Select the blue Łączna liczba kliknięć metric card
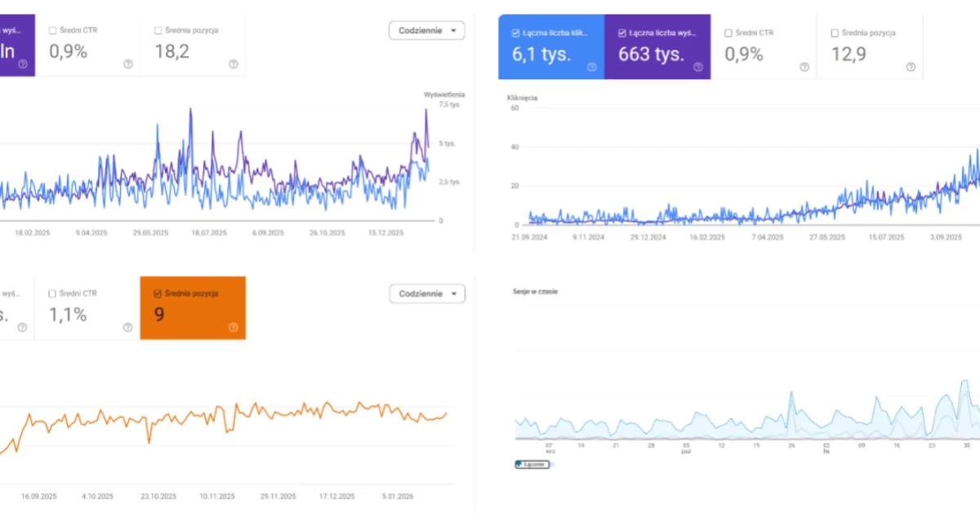The height and width of the screenshot is (528, 980). pos(551,51)
